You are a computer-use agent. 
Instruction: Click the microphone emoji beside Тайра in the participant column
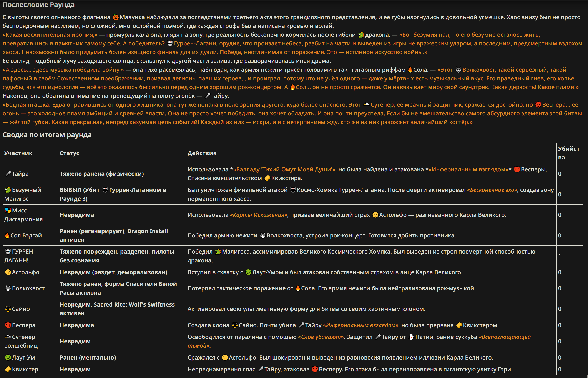(8, 174)
